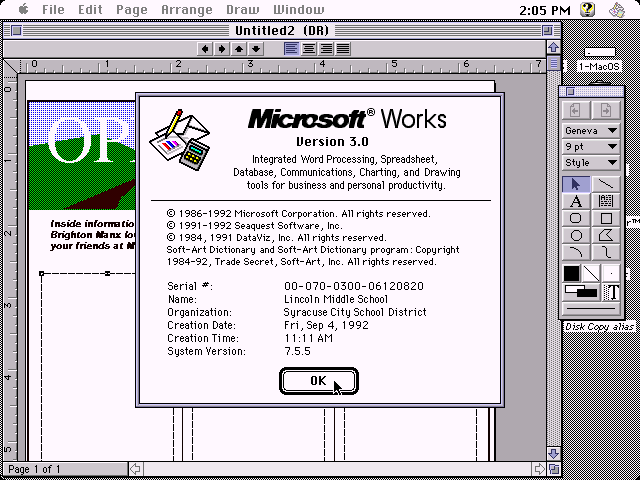Open the Style dropdown in tool palette
Viewport: 640px width, 480px height.
click(591, 162)
